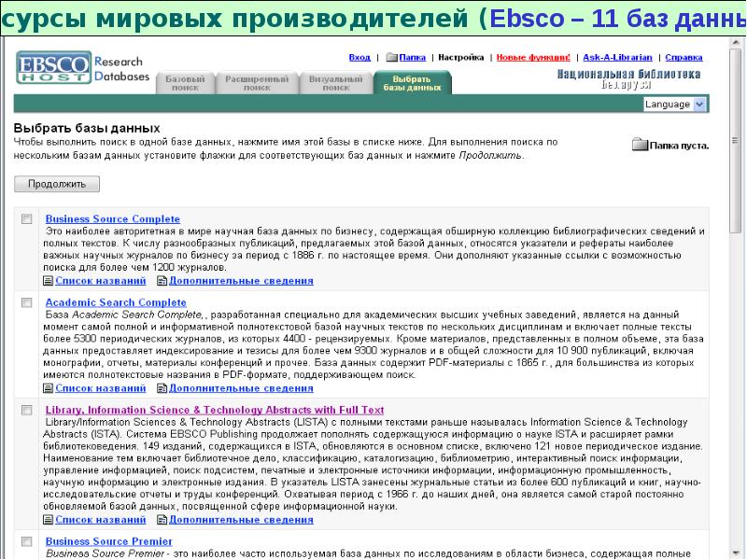Click additional info icon under Academic Search Complete
747x560 pixels.
pos(162,387)
